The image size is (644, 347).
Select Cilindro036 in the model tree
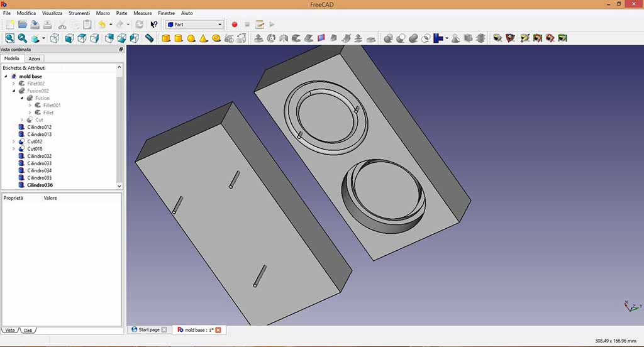click(x=40, y=185)
